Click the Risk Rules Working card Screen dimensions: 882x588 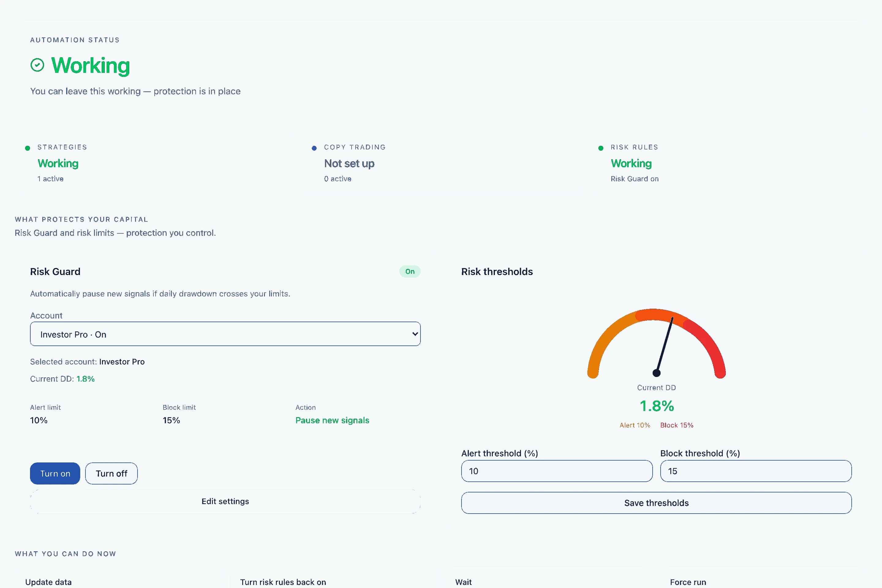pyautogui.click(x=728, y=163)
